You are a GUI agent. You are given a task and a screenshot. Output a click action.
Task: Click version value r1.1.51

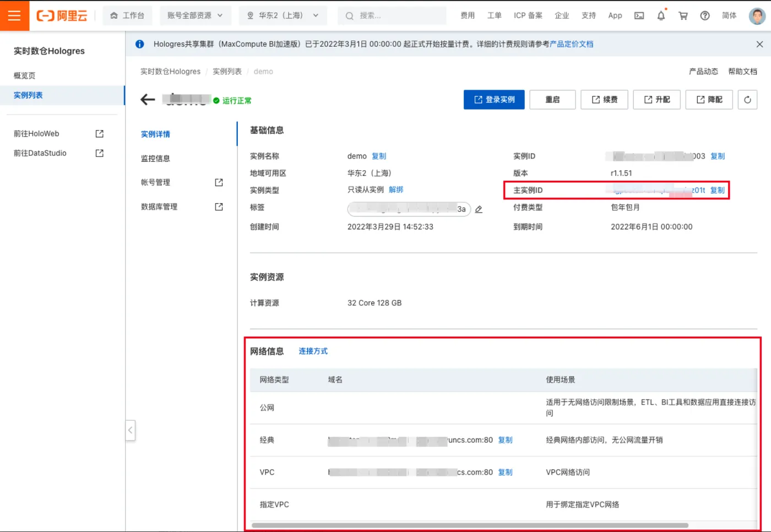coord(621,173)
